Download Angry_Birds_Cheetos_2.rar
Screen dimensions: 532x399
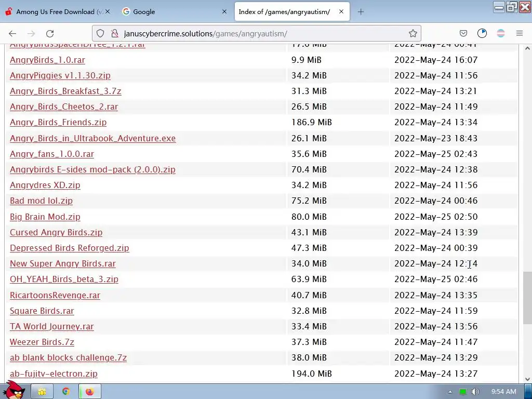tap(64, 107)
